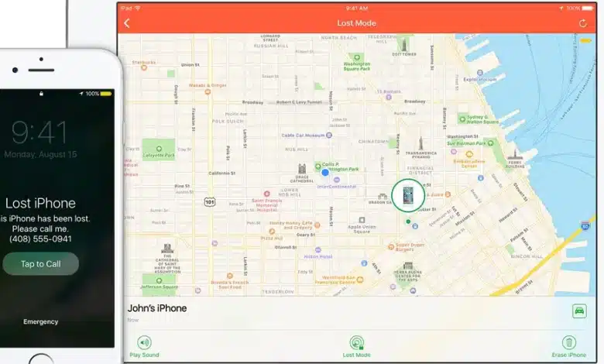The image size is (604, 364).
Task: Tap the Highway 101 shield on the map
Action: [x=210, y=202]
